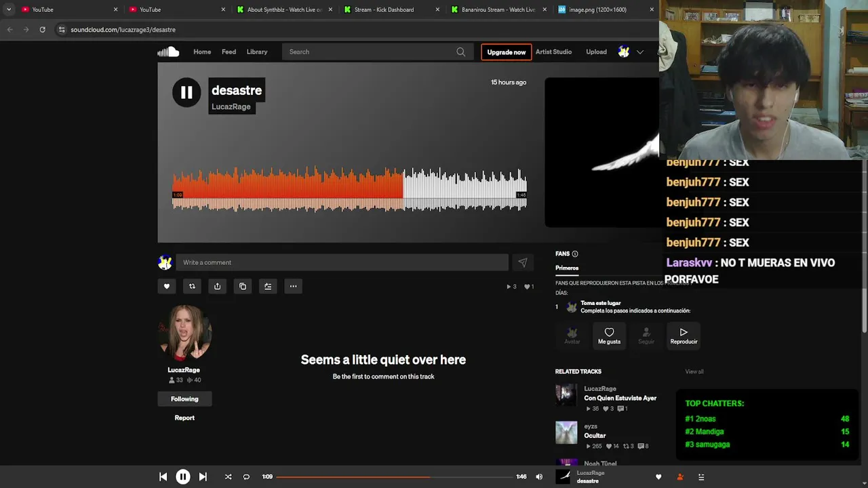Reload the page with browser refresh
The width and height of the screenshot is (868, 488).
(42, 30)
